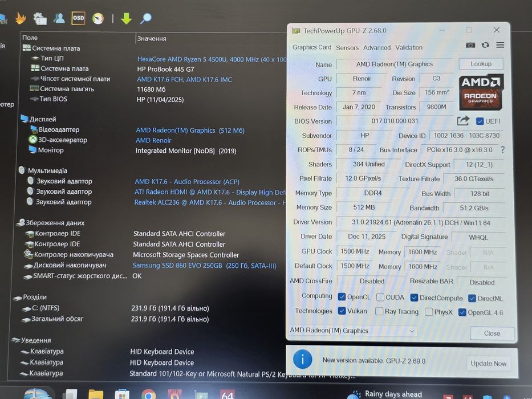Click the user profile icon in AIDA64 toolbar

59,18
